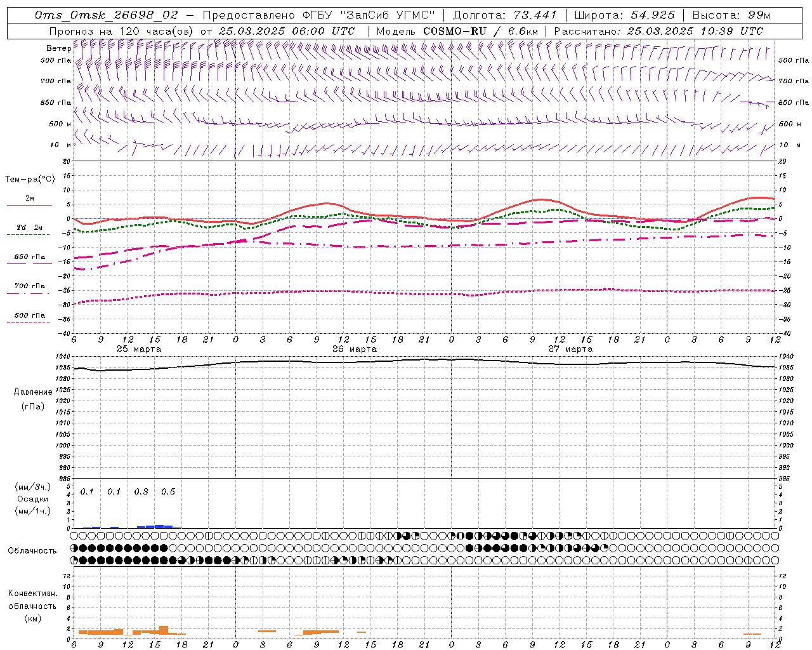The height and width of the screenshot is (650, 812).
Task: Click the 27 марта date label
Action: 570,349
